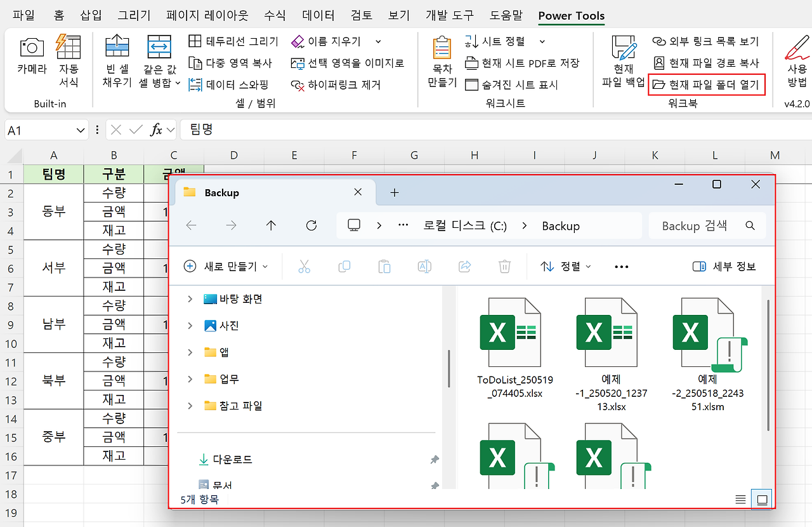
Task: Select column D header
Action: (234, 156)
